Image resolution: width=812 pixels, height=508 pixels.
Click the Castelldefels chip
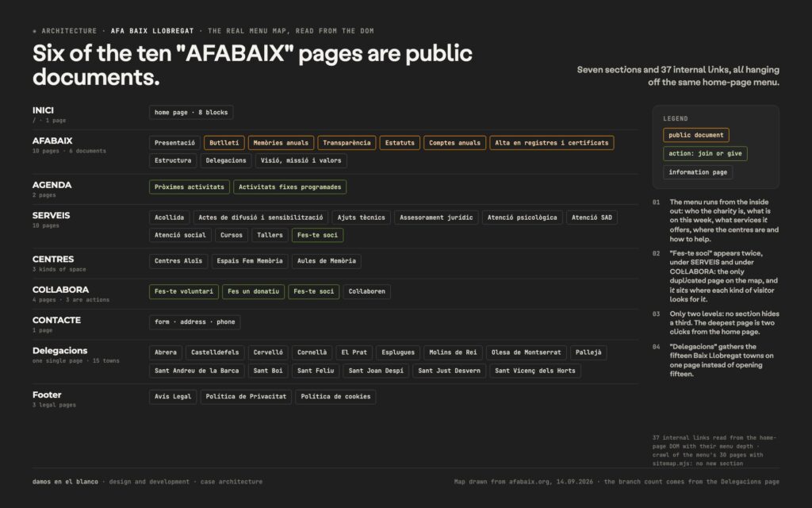click(215, 353)
